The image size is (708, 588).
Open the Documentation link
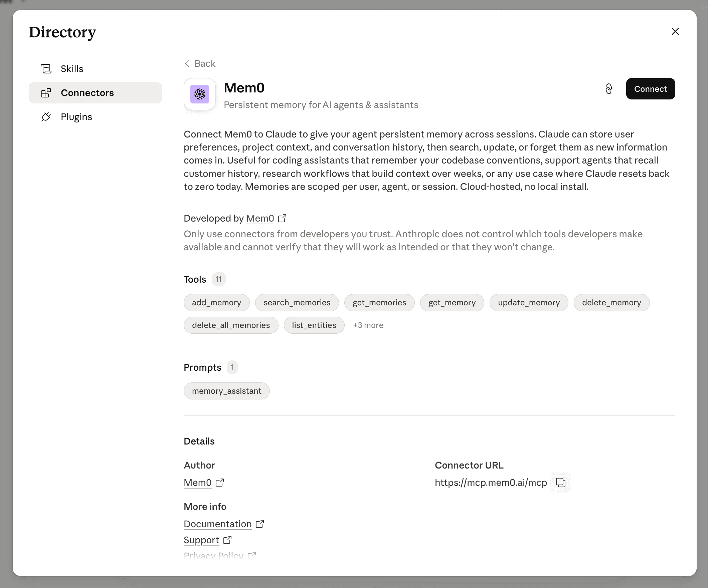tap(217, 524)
